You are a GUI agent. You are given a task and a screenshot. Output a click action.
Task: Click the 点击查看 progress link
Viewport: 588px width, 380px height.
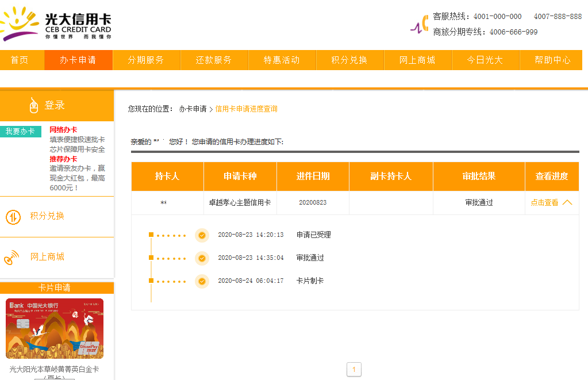pos(544,202)
